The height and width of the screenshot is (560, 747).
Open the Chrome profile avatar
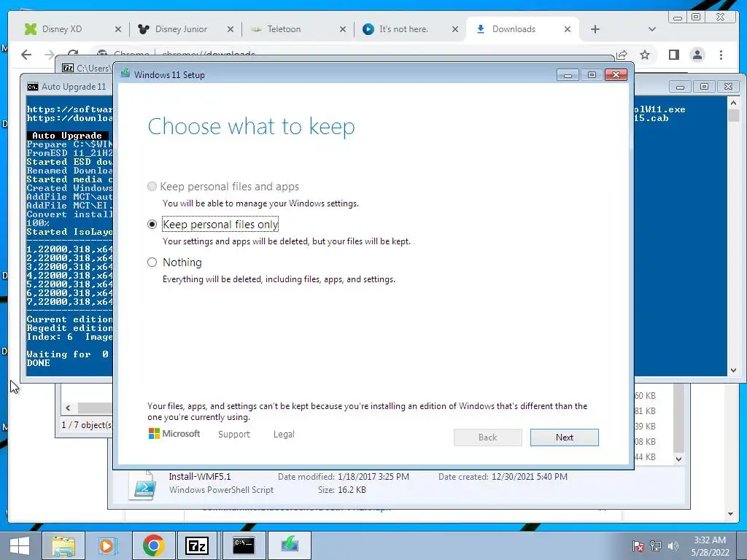[x=697, y=55]
